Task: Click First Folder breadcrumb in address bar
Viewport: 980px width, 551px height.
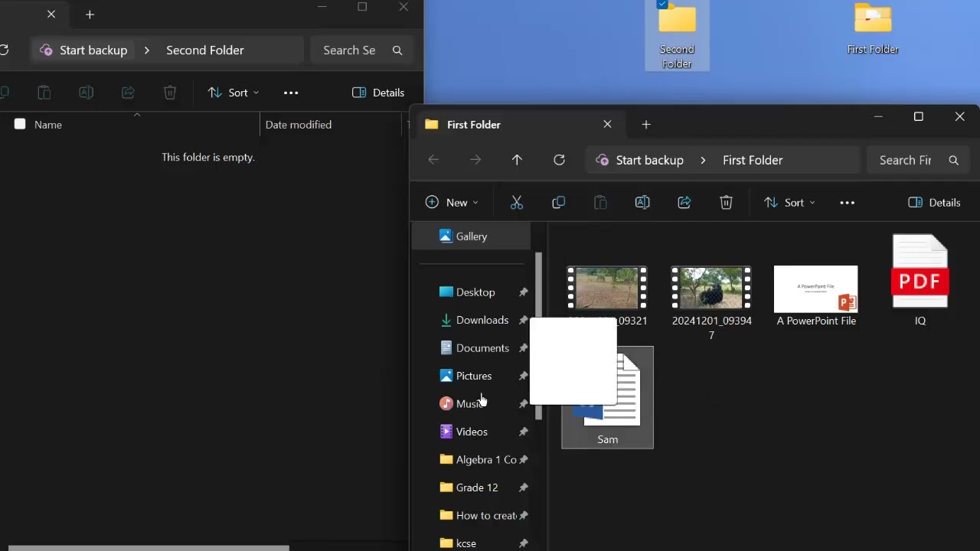Action: pos(753,161)
